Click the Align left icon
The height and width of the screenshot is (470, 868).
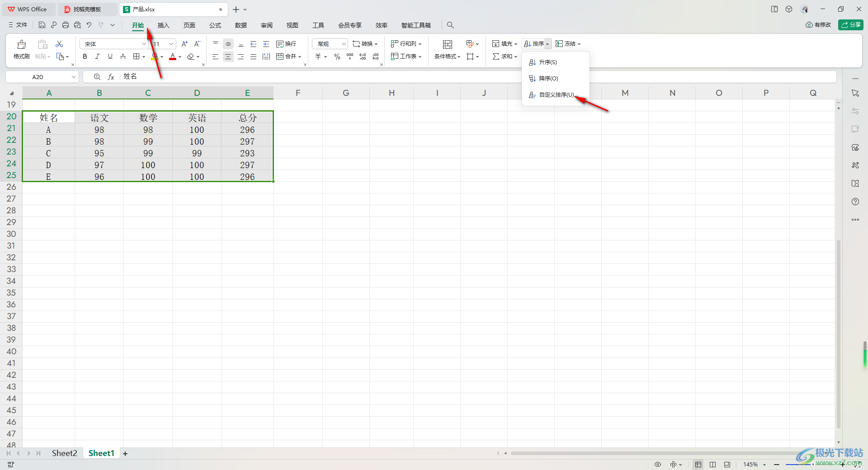pos(216,56)
